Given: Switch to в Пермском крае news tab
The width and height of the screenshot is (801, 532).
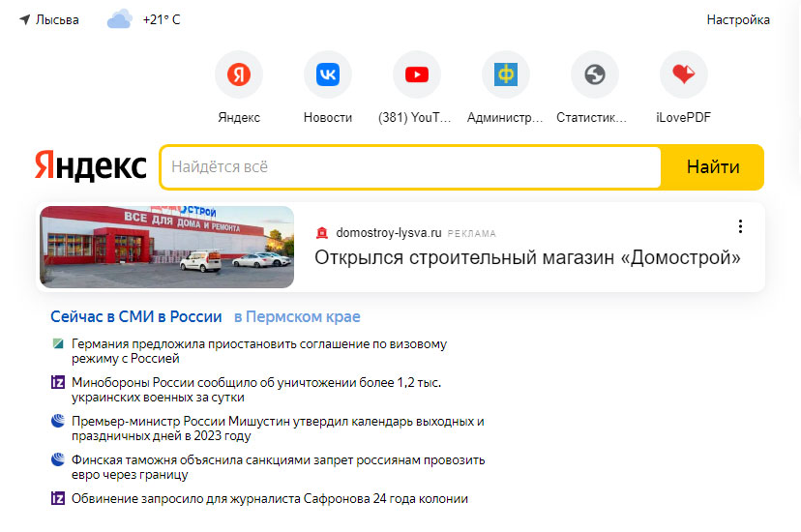Looking at the screenshot, I should (x=297, y=316).
